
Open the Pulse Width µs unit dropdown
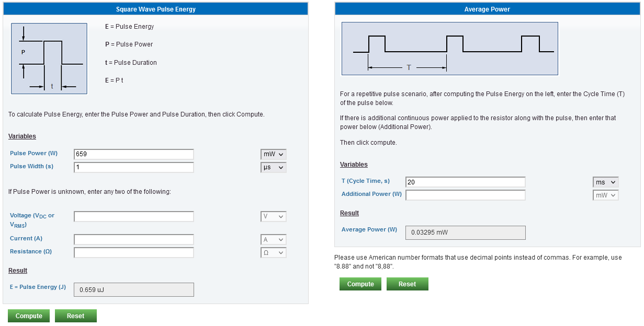pyautogui.click(x=274, y=168)
